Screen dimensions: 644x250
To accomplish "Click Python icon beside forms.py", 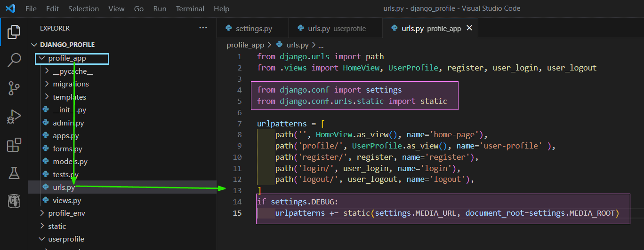I will coord(46,149).
